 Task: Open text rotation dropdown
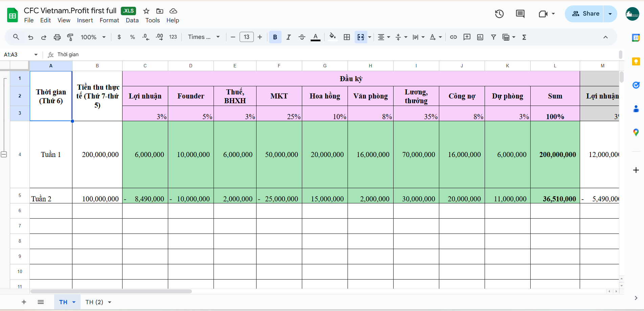point(436,37)
